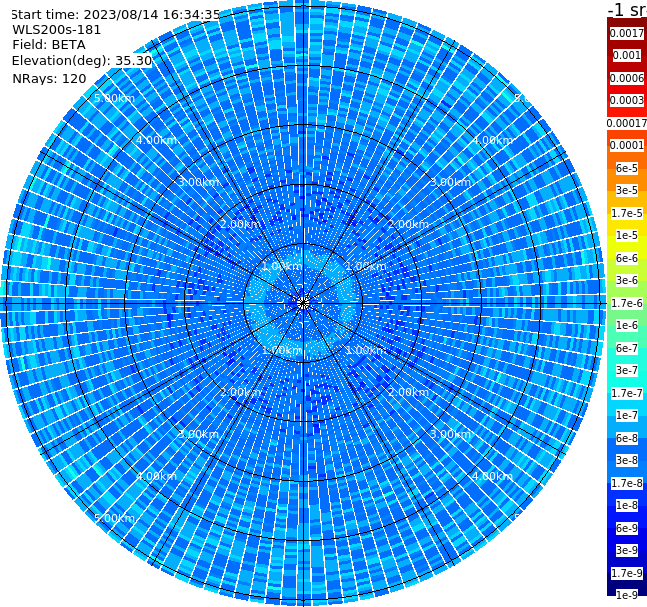
Task: Click the upper-left 5.00km range label
Action: 114,98
